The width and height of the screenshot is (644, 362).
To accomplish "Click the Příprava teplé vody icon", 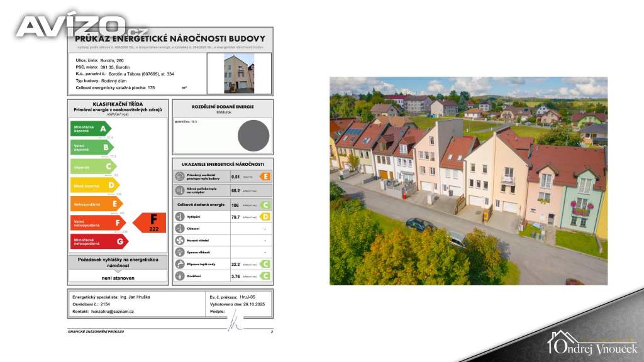I will click(x=179, y=264).
